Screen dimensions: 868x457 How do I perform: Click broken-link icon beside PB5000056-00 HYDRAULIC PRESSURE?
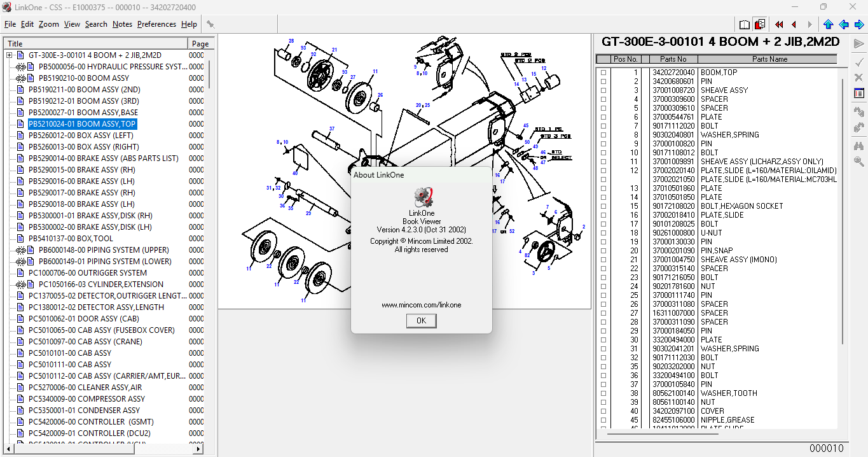click(x=20, y=67)
